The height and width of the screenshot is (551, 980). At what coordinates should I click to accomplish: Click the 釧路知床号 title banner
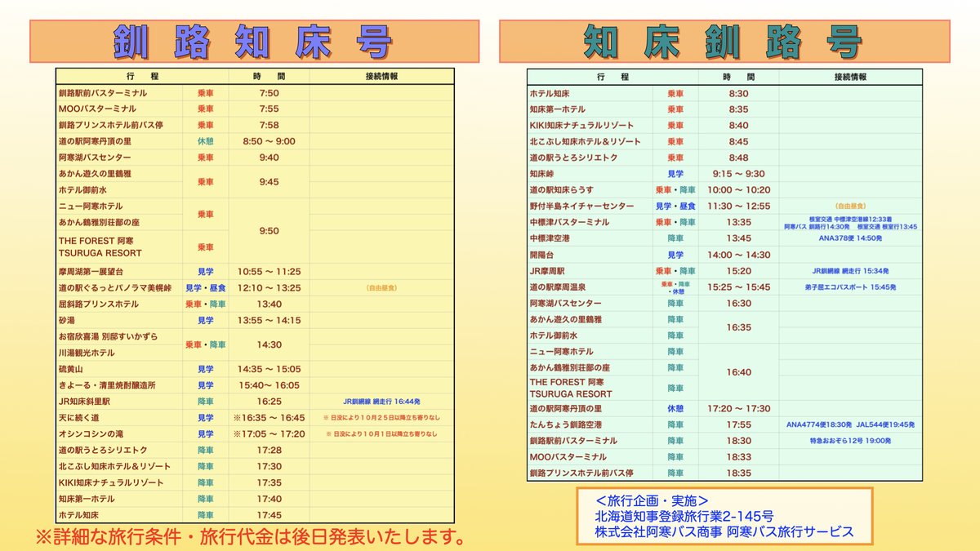point(255,41)
